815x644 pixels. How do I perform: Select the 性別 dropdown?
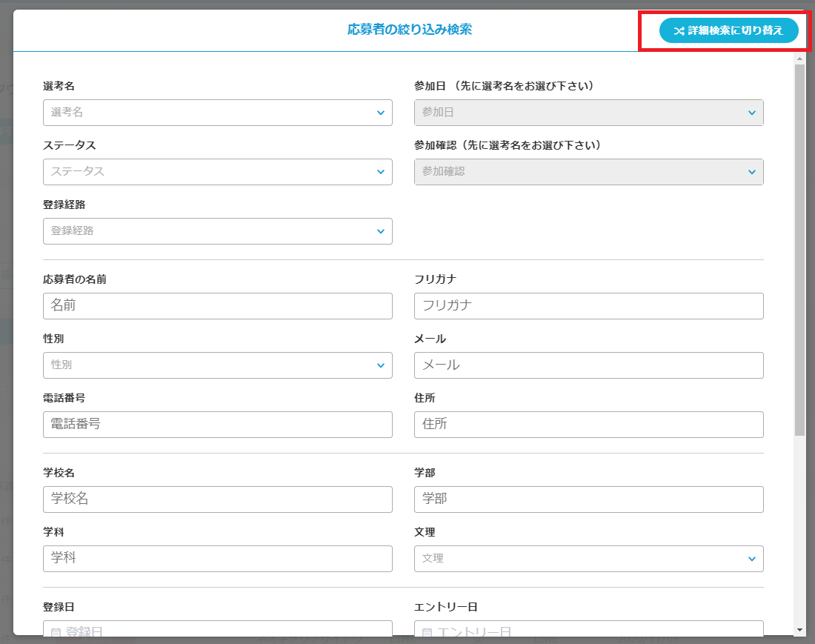click(217, 365)
